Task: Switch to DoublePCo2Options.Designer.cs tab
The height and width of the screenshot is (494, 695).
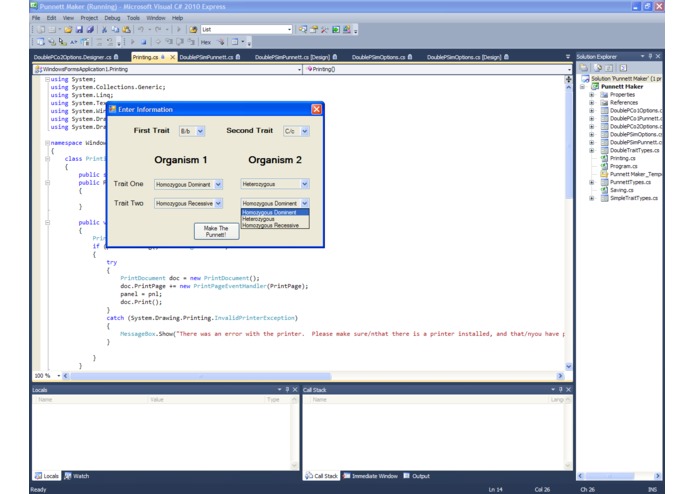Action: click(x=76, y=57)
